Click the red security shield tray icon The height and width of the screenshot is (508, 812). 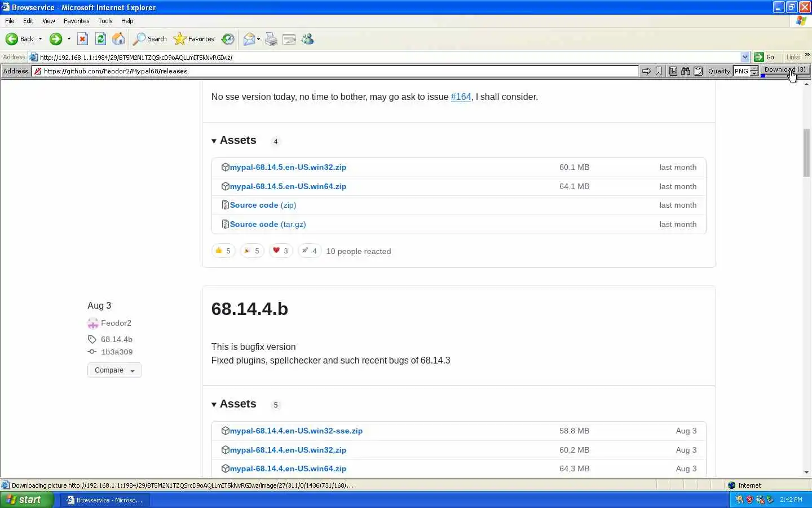click(749, 500)
